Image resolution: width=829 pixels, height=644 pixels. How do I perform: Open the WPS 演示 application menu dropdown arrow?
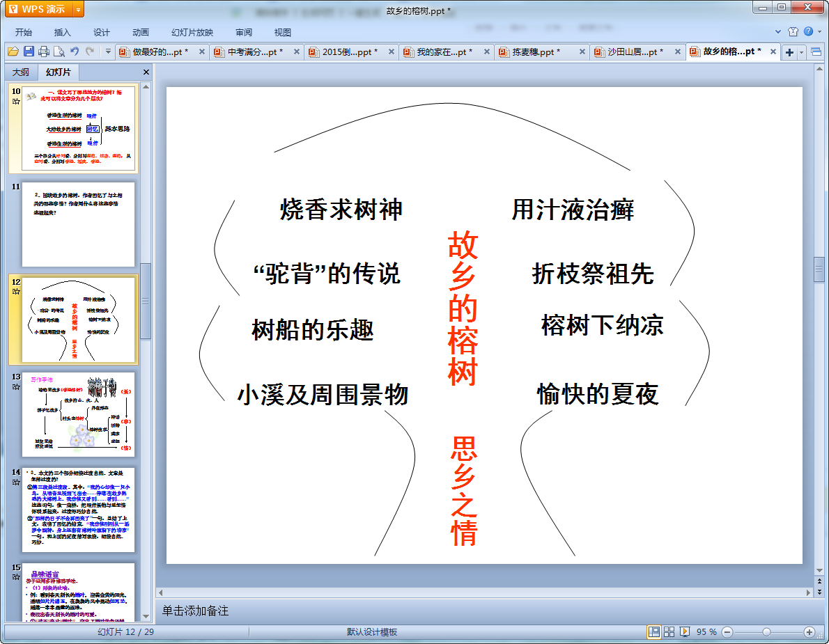(x=77, y=9)
